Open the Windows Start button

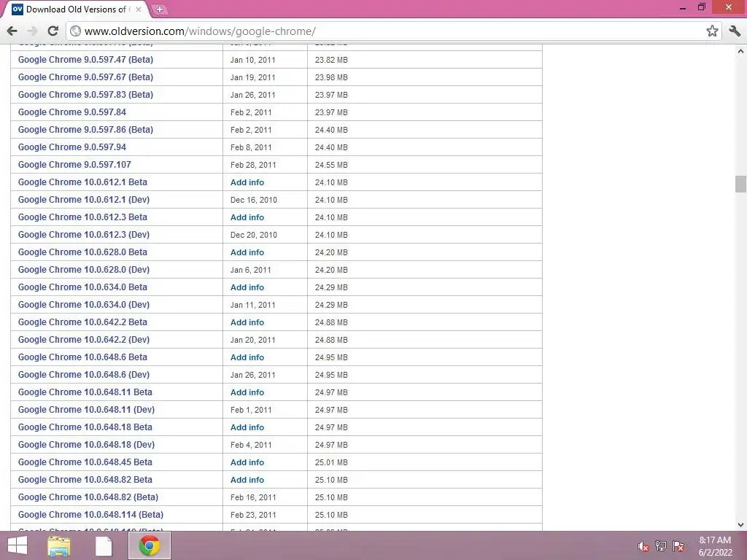(x=18, y=545)
